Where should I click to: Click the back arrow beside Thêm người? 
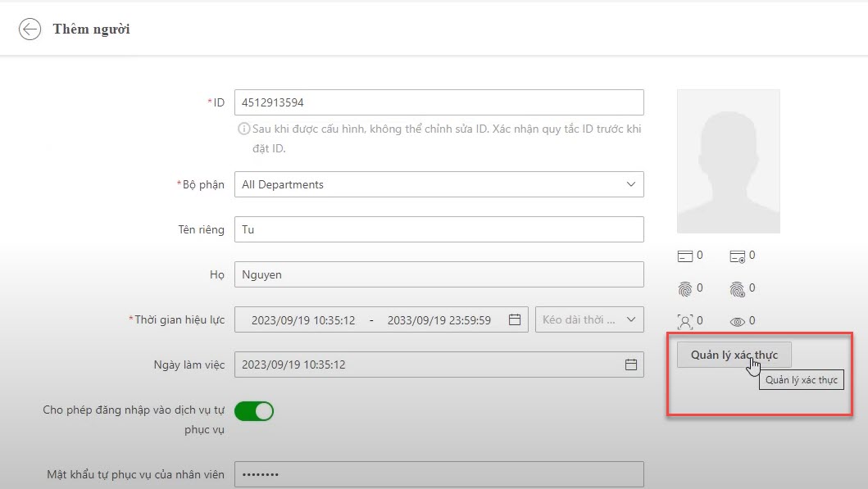click(x=30, y=29)
